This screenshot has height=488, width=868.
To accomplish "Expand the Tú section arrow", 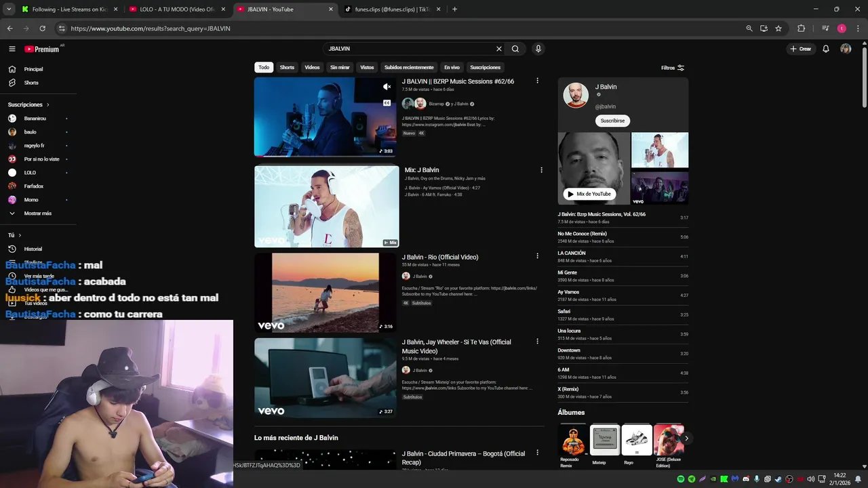I will click(x=20, y=235).
